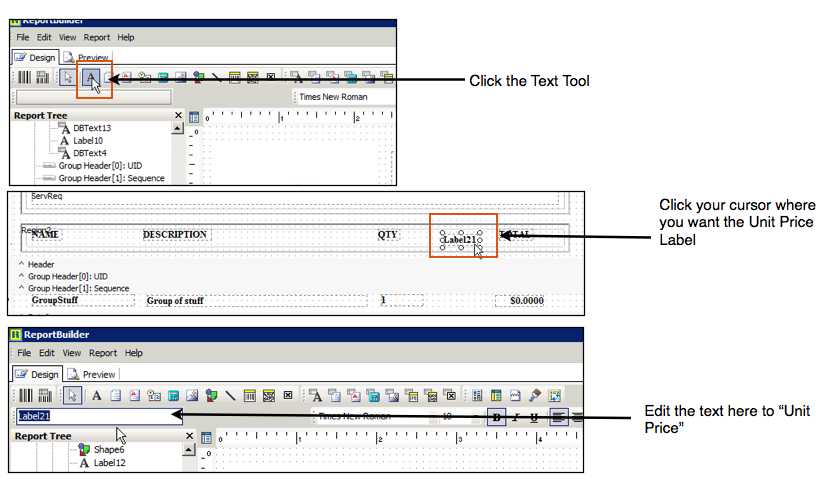Open the Times New Roman font box, top window
This screenshot has width=837, height=491.
[x=346, y=97]
